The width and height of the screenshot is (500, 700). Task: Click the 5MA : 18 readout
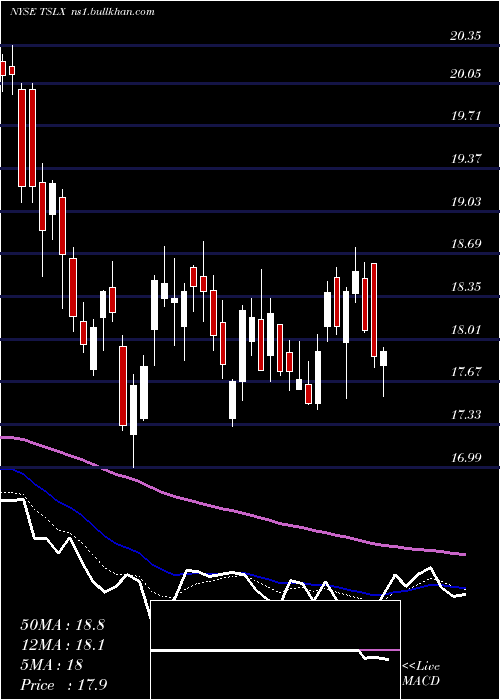pyautogui.click(x=51, y=665)
